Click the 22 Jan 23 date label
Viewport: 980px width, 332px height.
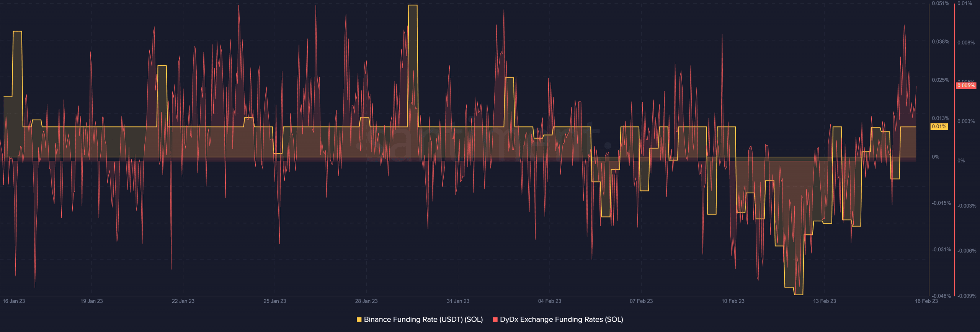coord(183,301)
